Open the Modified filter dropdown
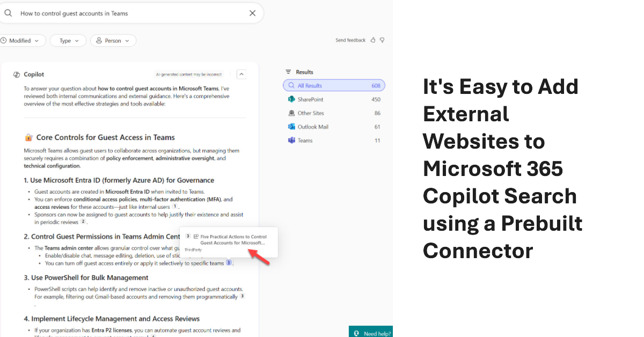Image resolution: width=644 pixels, height=337 pixels. 21,40
